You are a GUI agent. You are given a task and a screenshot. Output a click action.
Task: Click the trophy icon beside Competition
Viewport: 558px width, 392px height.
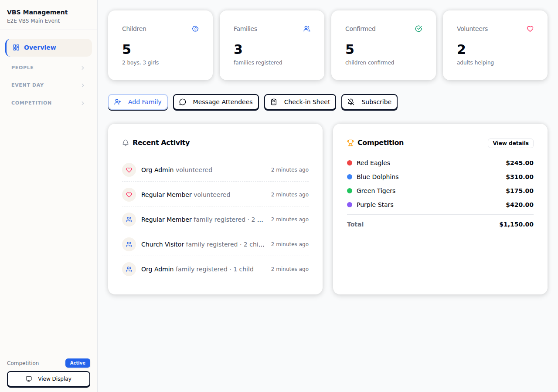point(350,142)
